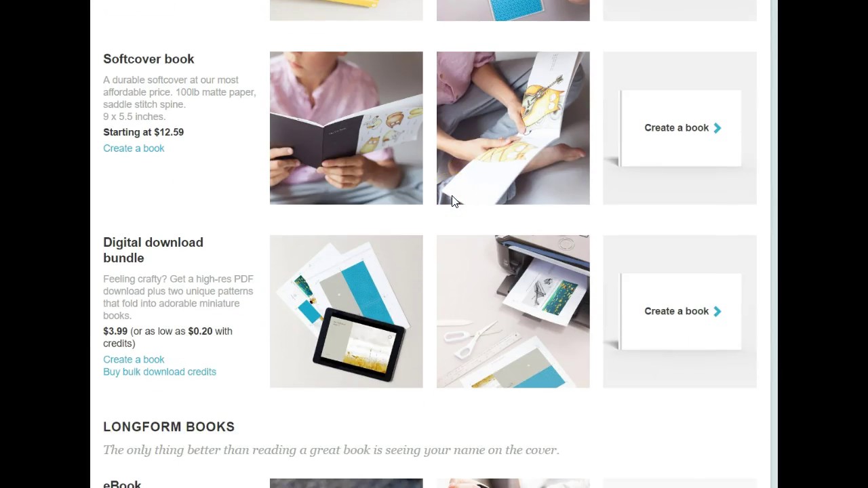Select the Softcover book heading
868x488 pixels.
point(149,59)
